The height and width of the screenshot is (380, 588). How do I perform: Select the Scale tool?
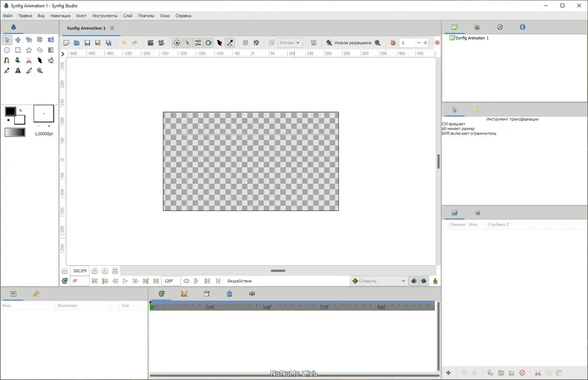(x=29, y=40)
